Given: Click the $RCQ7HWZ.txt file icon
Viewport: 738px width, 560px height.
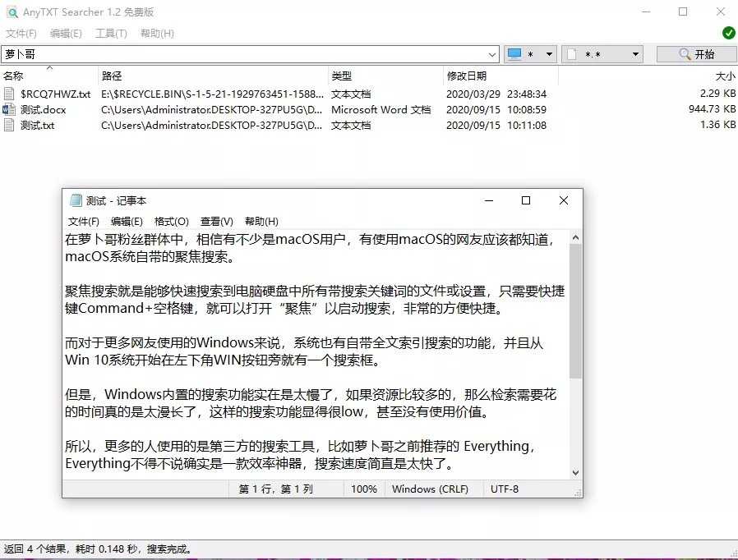Looking at the screenshot, I should (10, 94).
